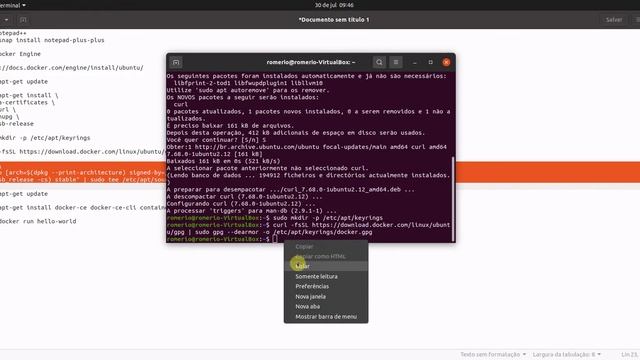Screen dimensions: 640x360
Task: Choose Colar in the context menu
Action: coord(326,266)
